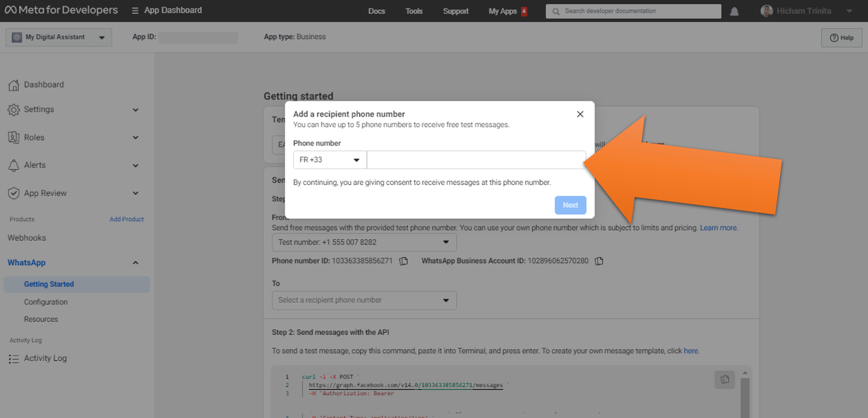Open the FR +33 country code dropdown
The image size is (868, 418).
[329, 160]
